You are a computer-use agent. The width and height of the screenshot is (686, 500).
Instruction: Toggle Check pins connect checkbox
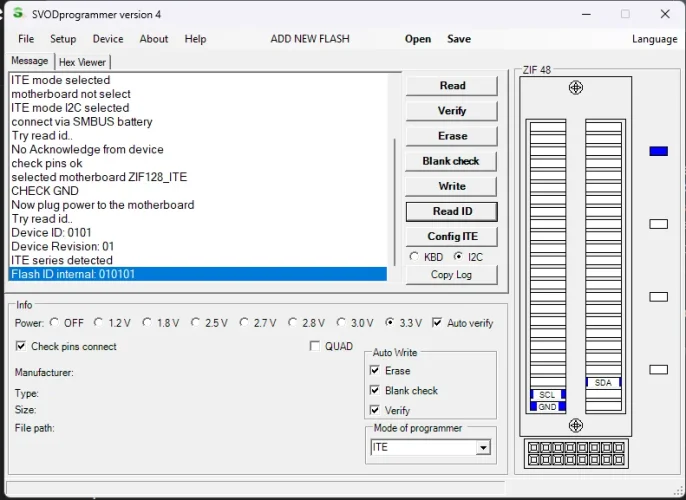pyautogui.click(x=21, y=346)
